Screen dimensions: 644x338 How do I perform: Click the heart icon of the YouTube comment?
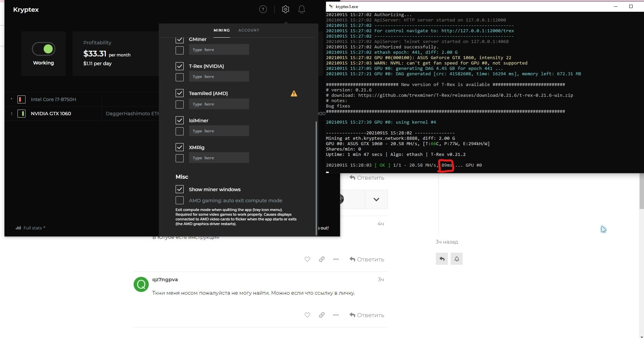[307, 259]
